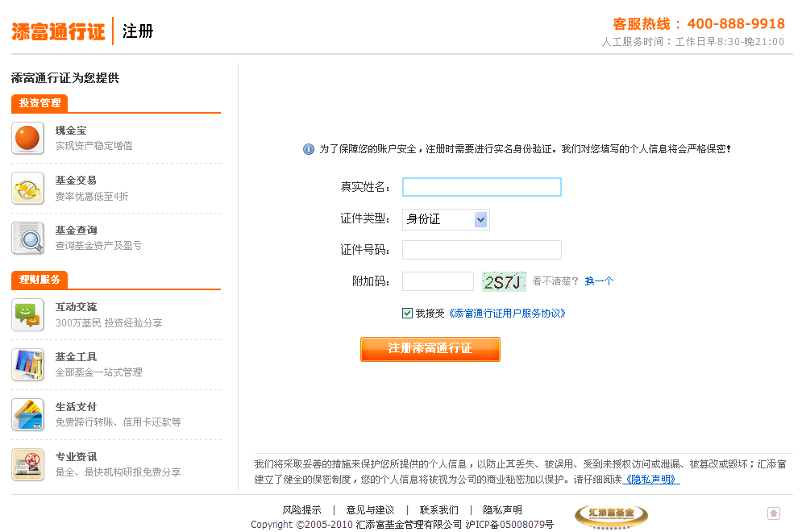Viewport: 802px width, 532px height.
Task: Click the 基金查询 magnifier icon
Action: [27, 238]
